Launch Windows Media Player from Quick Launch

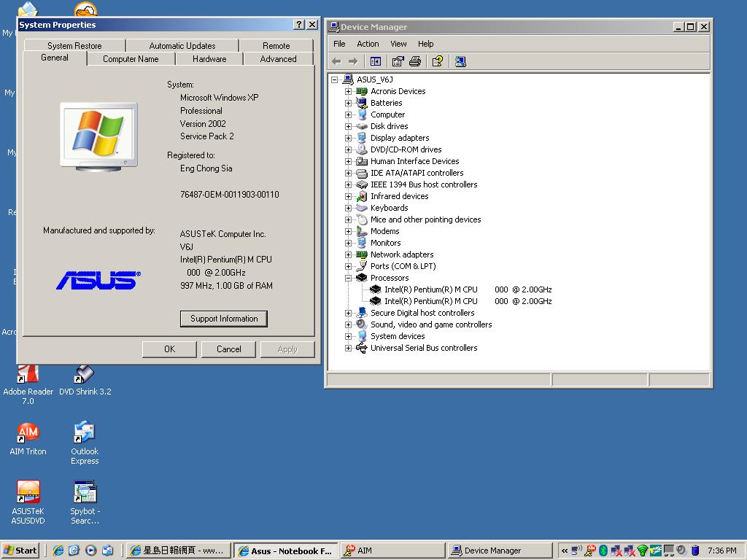(x=91, y=551)
